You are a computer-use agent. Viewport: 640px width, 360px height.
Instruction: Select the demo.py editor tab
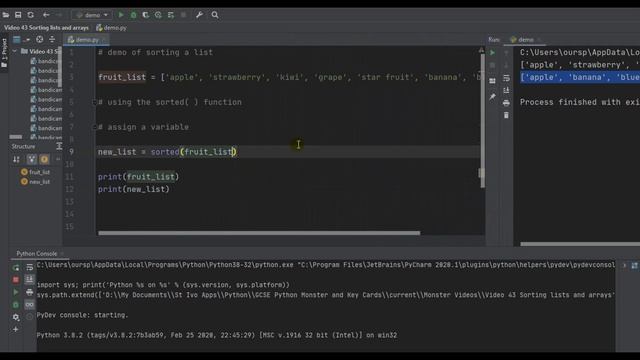tap(86, 40)
